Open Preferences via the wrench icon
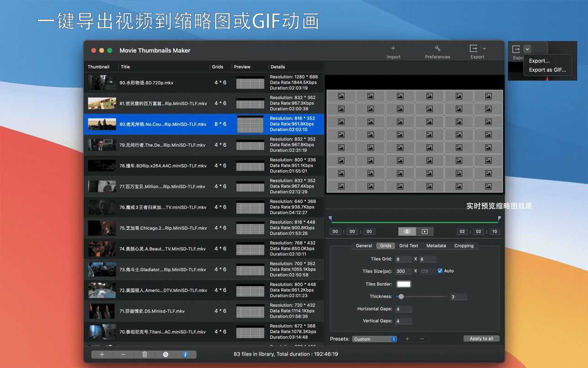Screen dimensions: 588x368 click(x=437, y=49)
